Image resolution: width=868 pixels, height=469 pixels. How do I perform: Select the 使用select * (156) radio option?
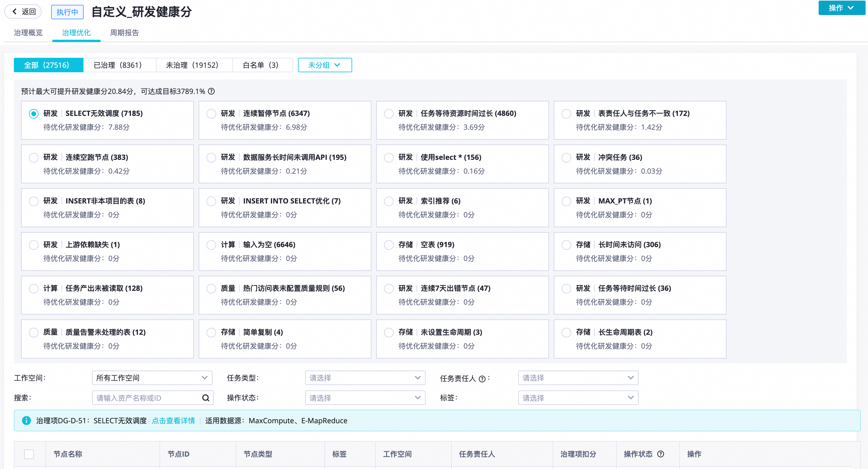coord(389,157)
